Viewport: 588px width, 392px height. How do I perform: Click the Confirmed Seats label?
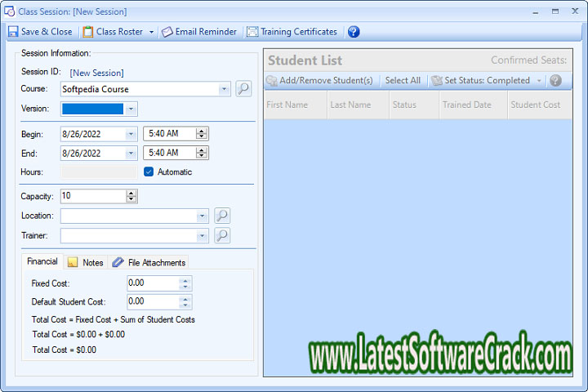click(528, 60)
